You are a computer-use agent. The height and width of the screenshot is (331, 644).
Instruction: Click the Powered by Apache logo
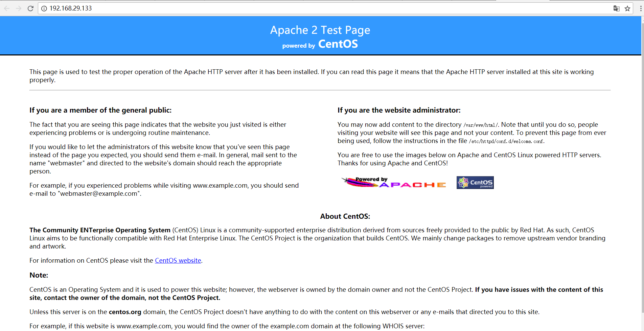pyautogui.click(x=394, y=182)
